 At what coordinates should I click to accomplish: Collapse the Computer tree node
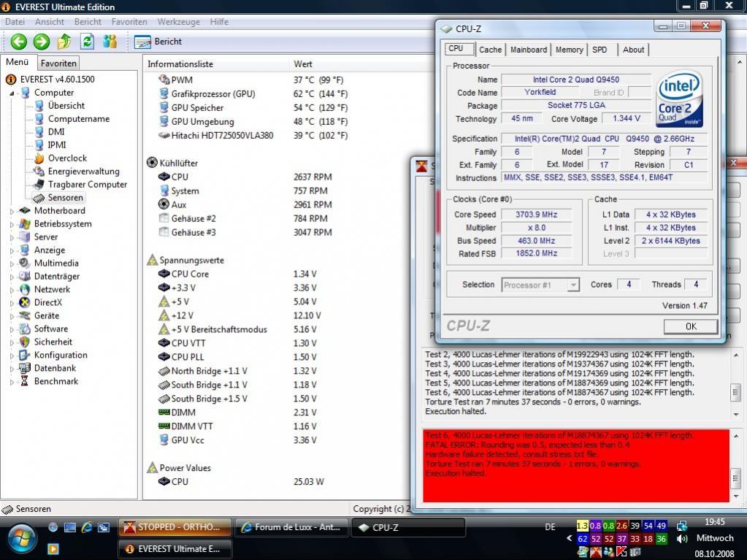click(12, 93)
